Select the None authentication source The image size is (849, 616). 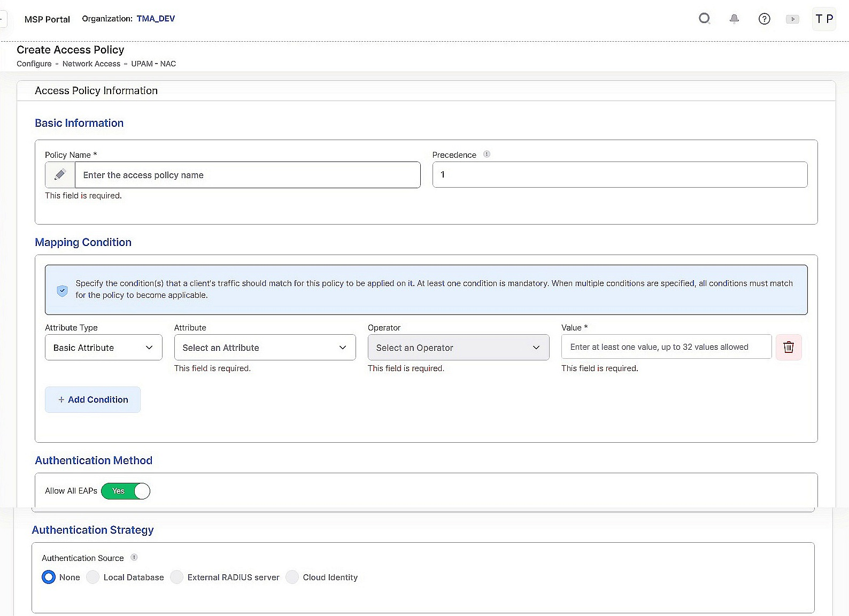49,577
